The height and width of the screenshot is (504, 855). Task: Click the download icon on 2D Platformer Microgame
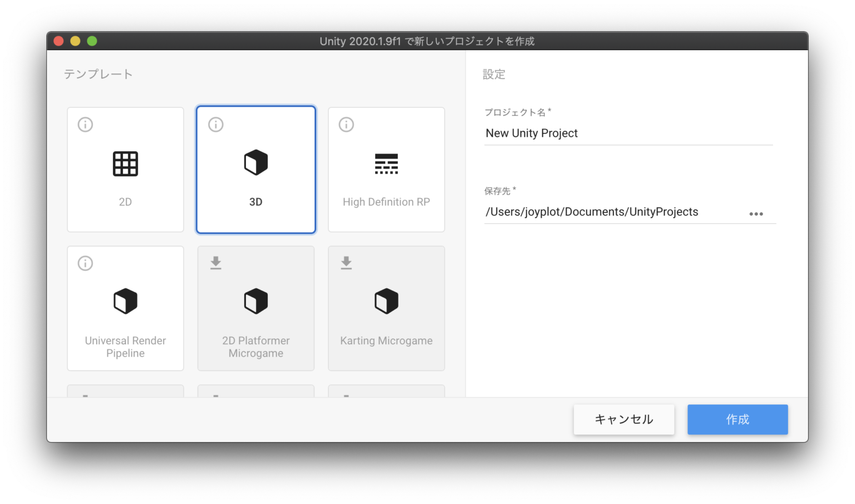[x=215, y=263]
